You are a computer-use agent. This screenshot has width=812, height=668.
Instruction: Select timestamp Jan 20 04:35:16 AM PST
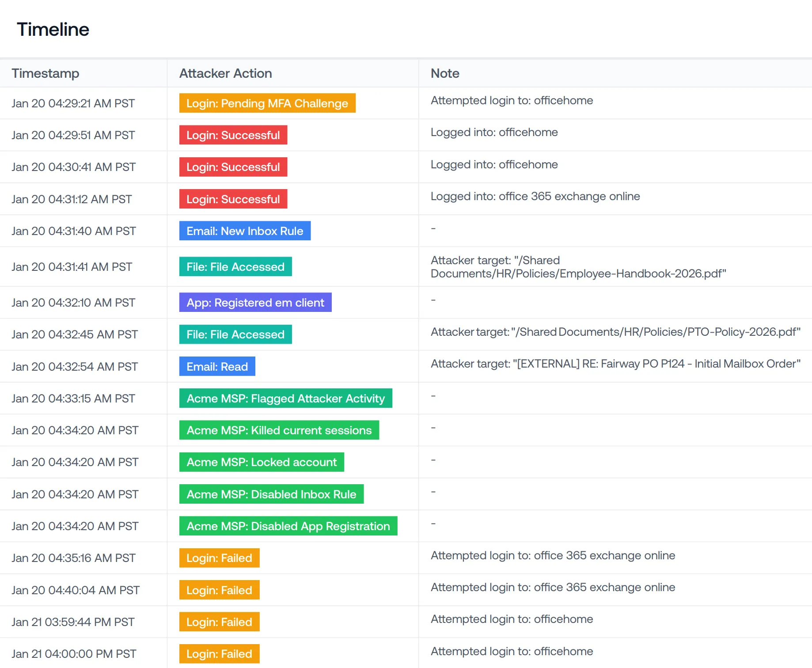tap(74, 558)
